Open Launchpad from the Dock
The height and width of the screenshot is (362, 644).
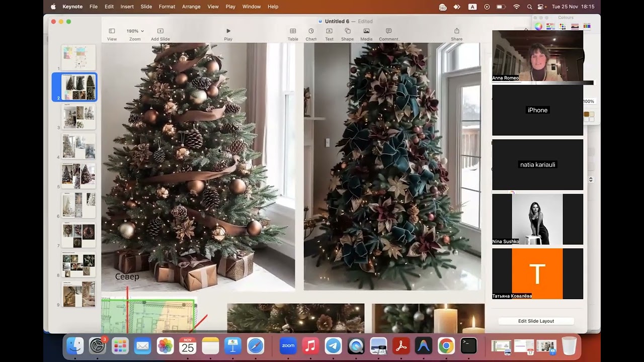[x=120, y=346]
